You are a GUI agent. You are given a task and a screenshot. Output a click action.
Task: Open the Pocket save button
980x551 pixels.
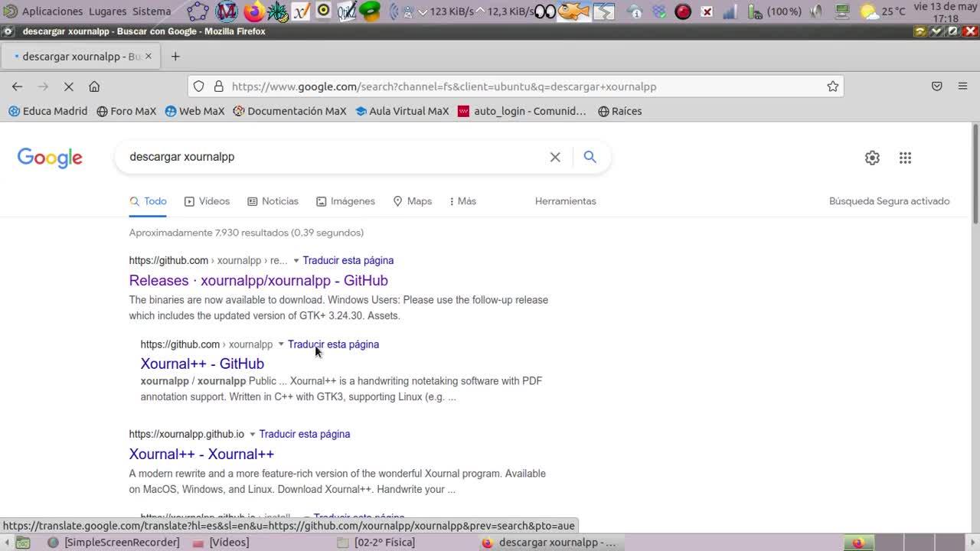[937, 86]
